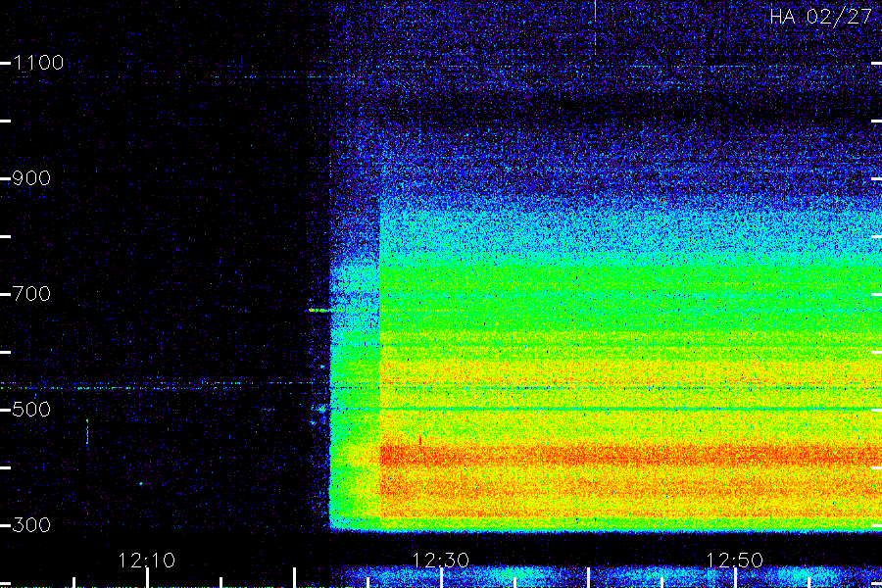Click the 300 frequency axis label

pos(31,525)
